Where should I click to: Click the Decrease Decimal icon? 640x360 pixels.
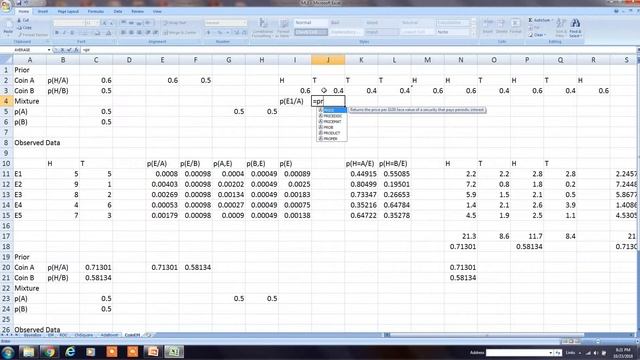[244, 33]
